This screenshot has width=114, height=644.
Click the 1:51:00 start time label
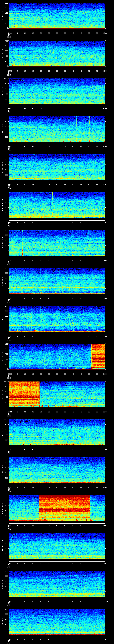[9, 298]
